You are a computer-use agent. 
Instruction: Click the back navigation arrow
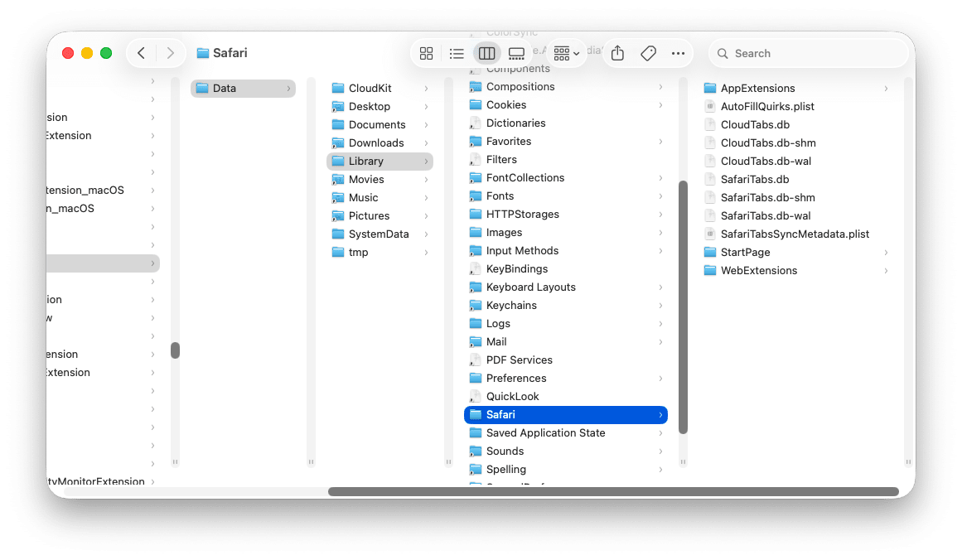pyautogui.click(x=141, y=52)
